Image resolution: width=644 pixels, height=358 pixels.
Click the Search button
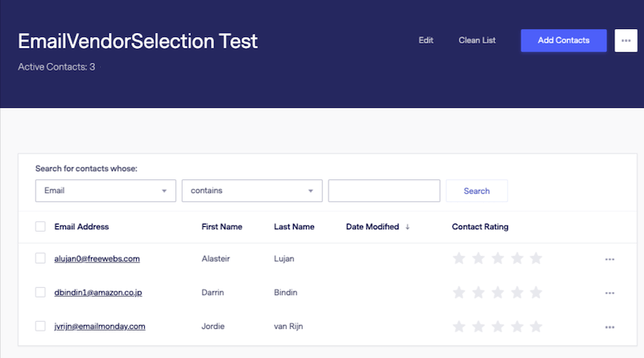[477, 191]
